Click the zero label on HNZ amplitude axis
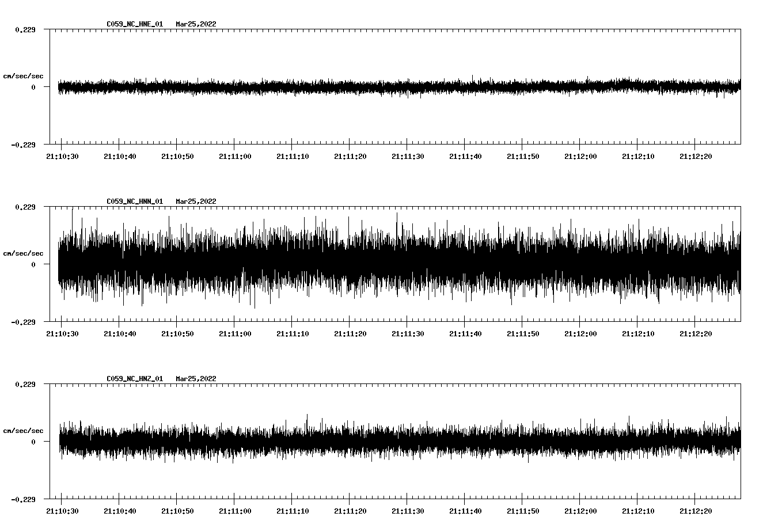Image resolution: width=782 pixels, height=532 pixels. pyautogui.click(x=33, y=442)
